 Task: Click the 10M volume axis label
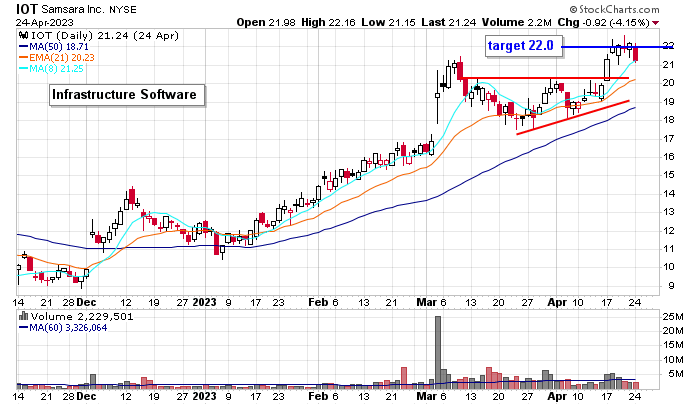(673, 359)
